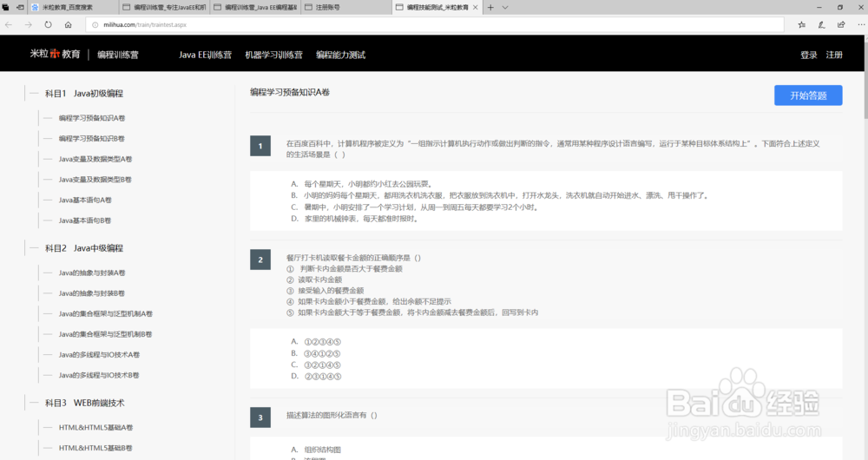Open Java的多线程与IO技术B卷
The height and width of the screenshot is (460, 868).
[99, 375]
